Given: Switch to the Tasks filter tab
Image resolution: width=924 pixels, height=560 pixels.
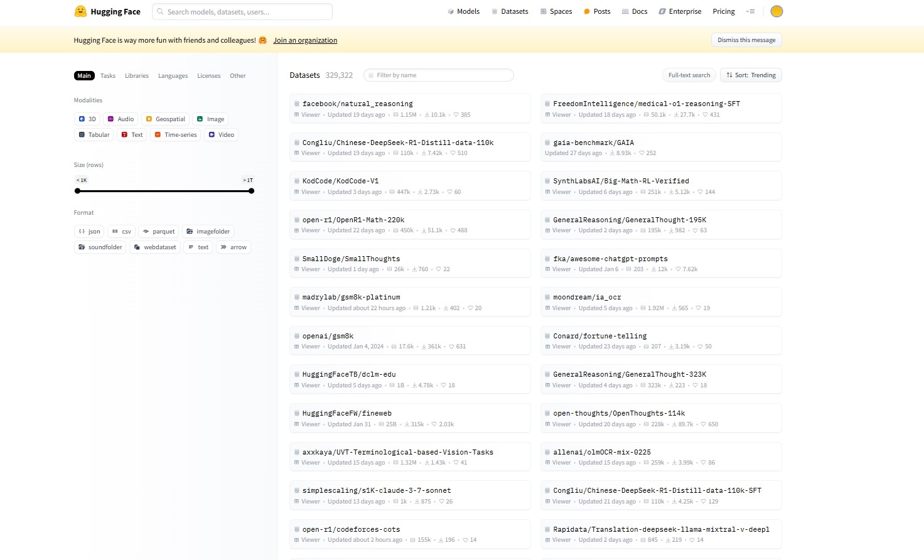Looking at the screenshot, I should (x=108, y=75).
